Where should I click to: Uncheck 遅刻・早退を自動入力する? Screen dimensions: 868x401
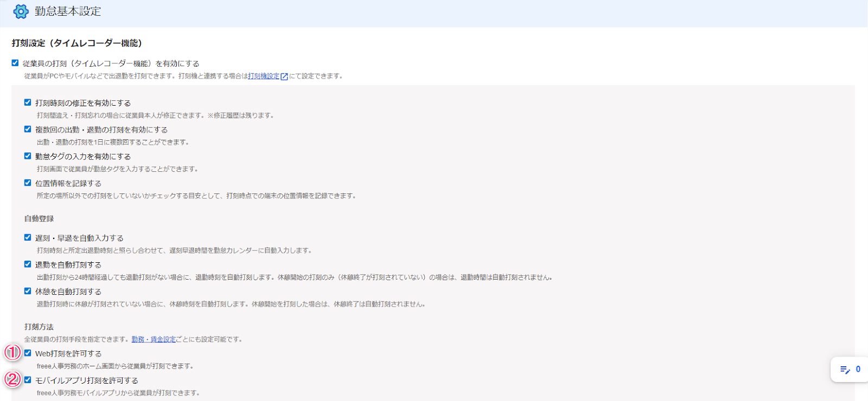pos(28,237)
